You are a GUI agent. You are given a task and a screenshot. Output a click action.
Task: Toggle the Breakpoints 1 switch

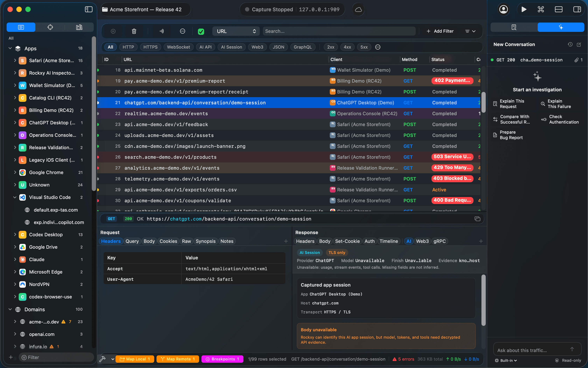[222, 359]
